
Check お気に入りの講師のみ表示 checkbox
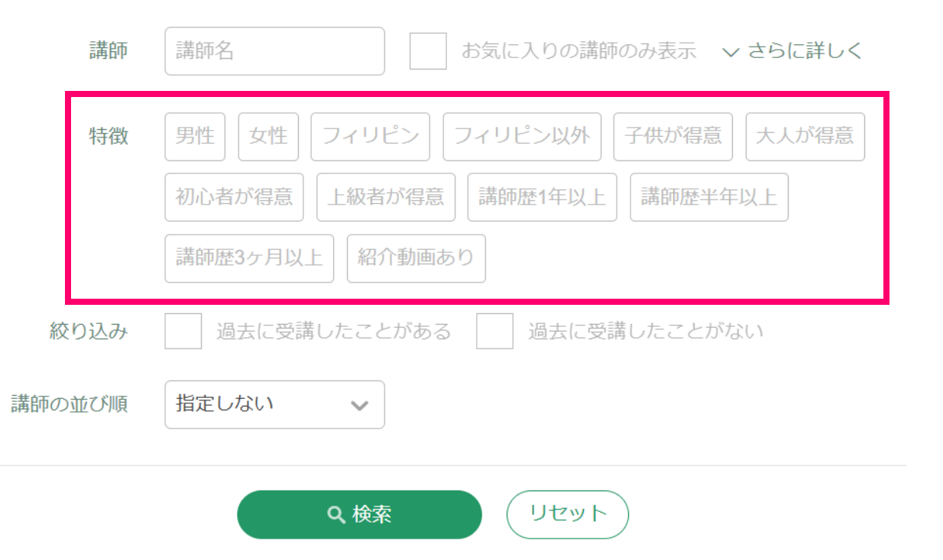click(428, 50)
